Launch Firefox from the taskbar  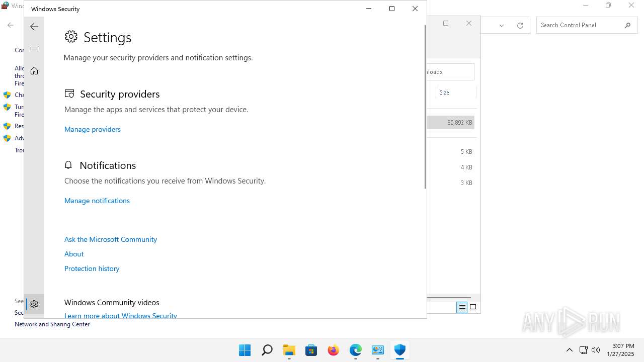tap(334, 350)
